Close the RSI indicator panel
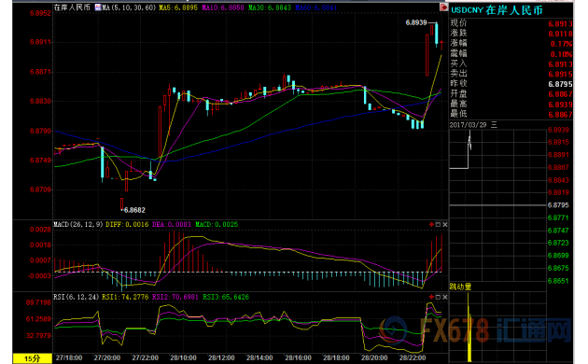The height and width of the screenshot is (364, 588). pos(445,297)
